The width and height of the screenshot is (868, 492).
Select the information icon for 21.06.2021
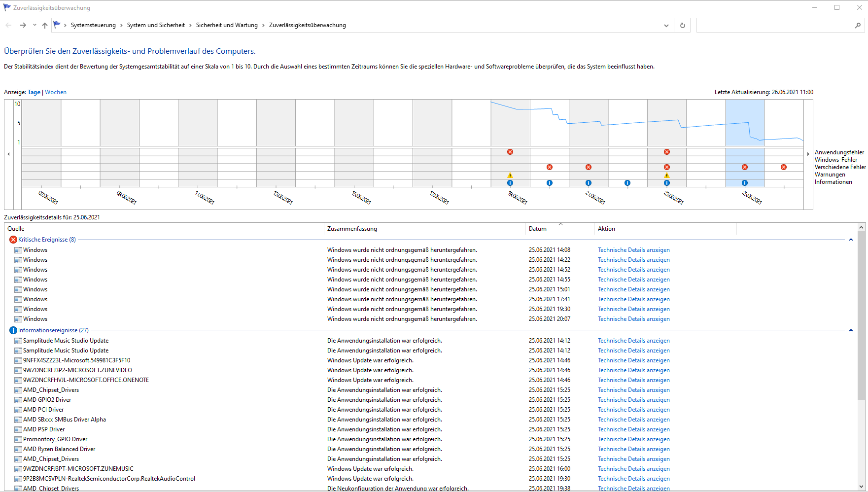pyautogui.click(x=589, y=183)
